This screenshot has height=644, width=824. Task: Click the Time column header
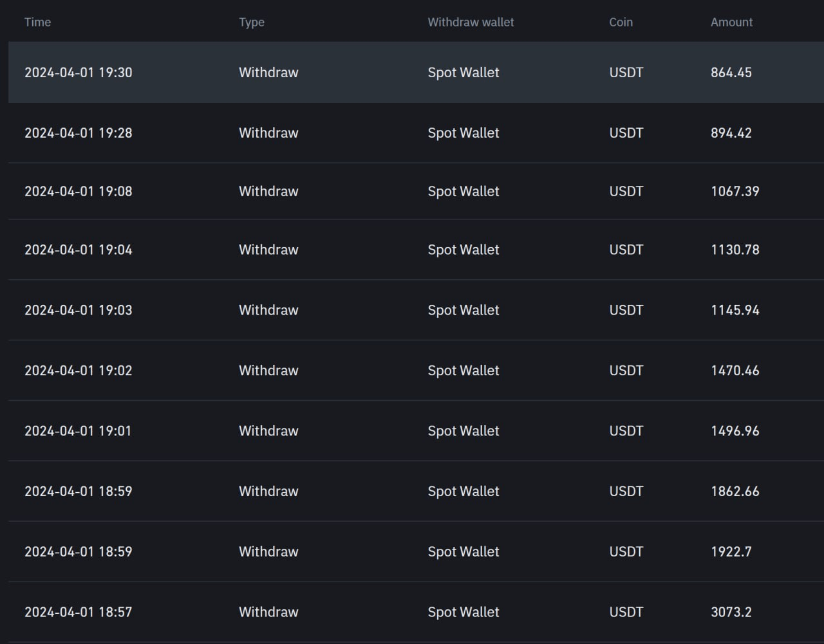coord(37,22)
